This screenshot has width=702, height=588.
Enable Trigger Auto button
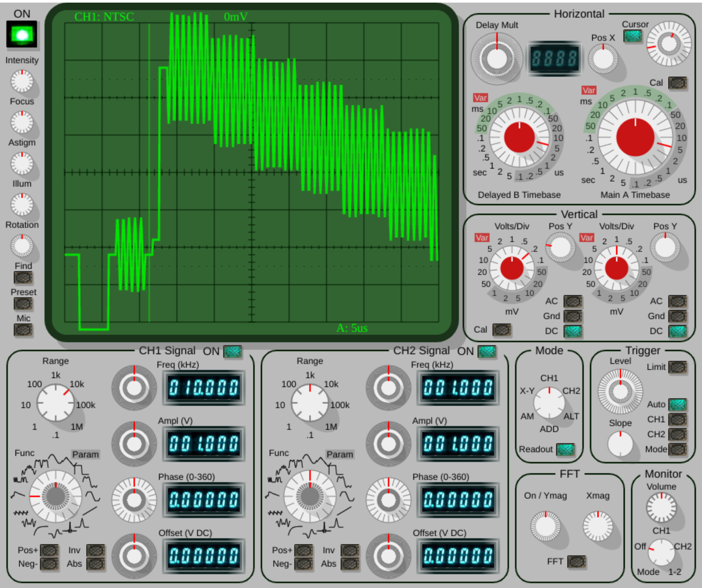[678, 405]
